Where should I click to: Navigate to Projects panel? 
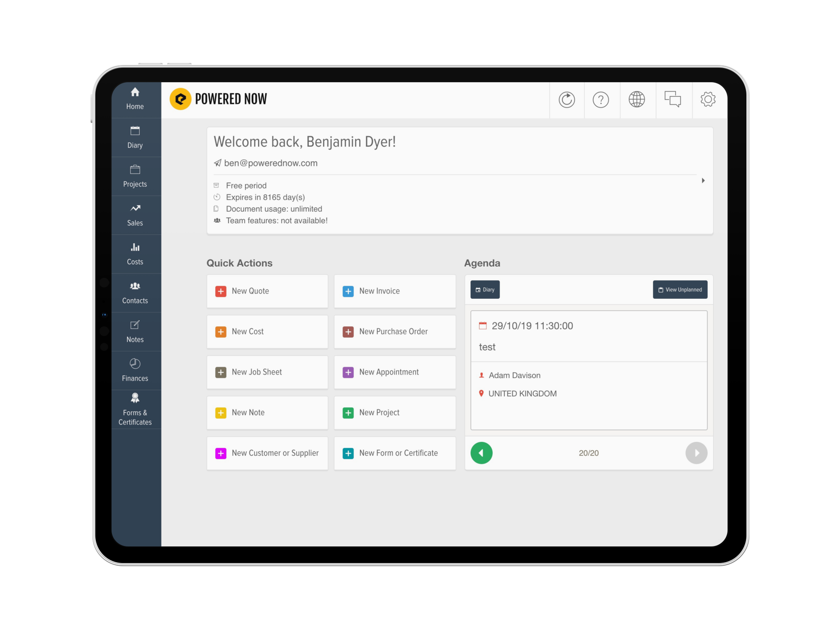[x=135, y=175]
